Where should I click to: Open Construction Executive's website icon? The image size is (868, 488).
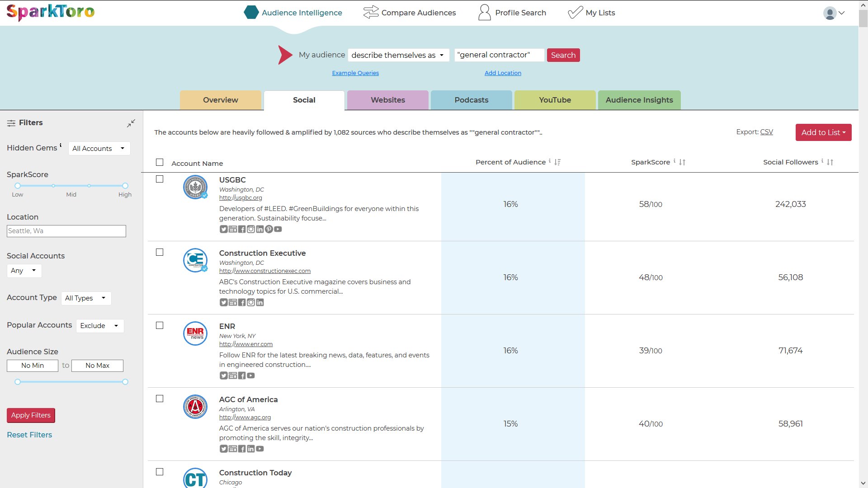(x=232, y=302)
